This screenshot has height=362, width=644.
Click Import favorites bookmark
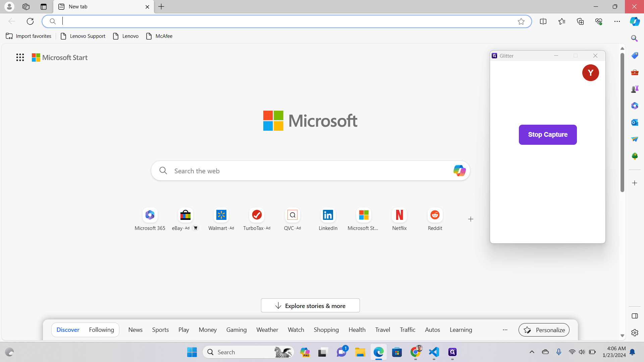tap(29, 36)
